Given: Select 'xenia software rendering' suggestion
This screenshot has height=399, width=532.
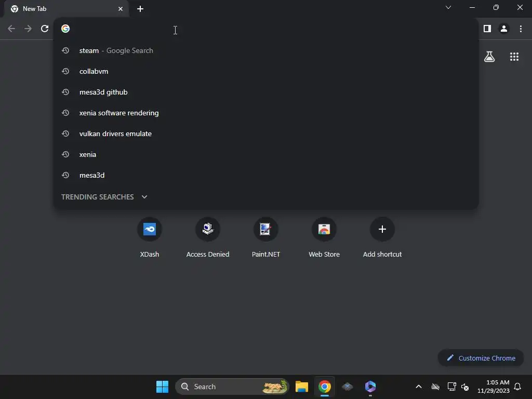Looking at the screenshot, I should click(x=266, y=113).
